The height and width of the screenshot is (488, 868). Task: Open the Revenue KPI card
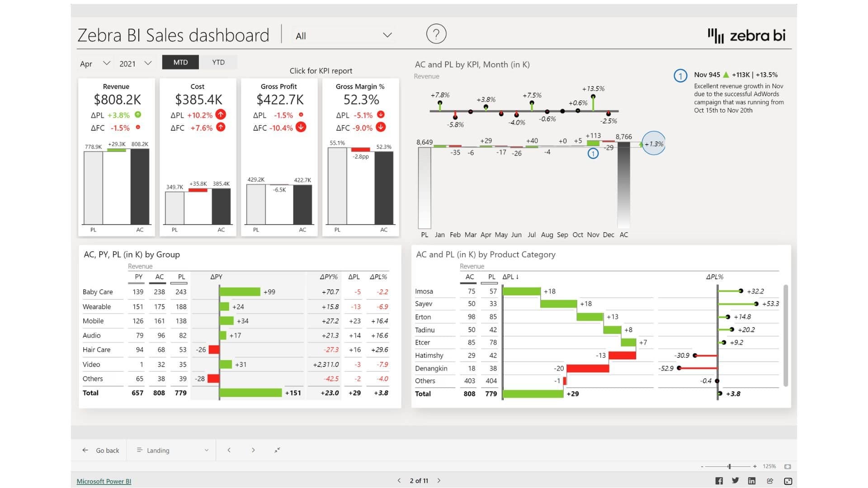click(x=117, y=157)
